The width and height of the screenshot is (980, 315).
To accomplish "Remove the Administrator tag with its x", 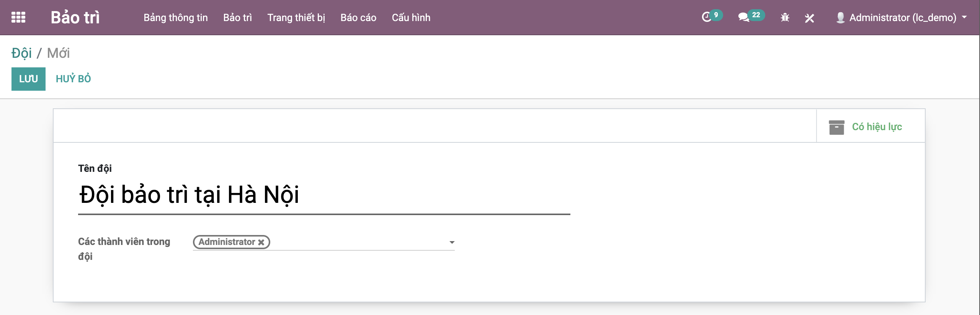I will click(261, 242).
